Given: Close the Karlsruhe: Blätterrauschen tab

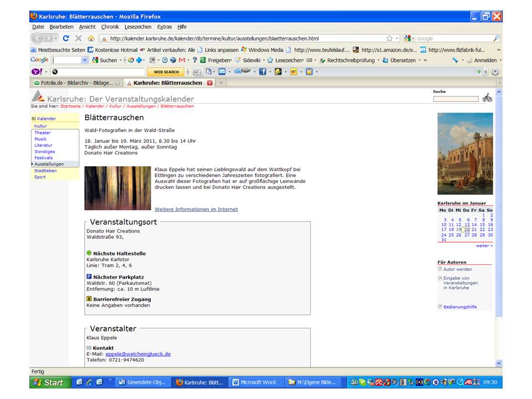Looking at the screenshot, I should pyautogui.click(x=209, y=83).
